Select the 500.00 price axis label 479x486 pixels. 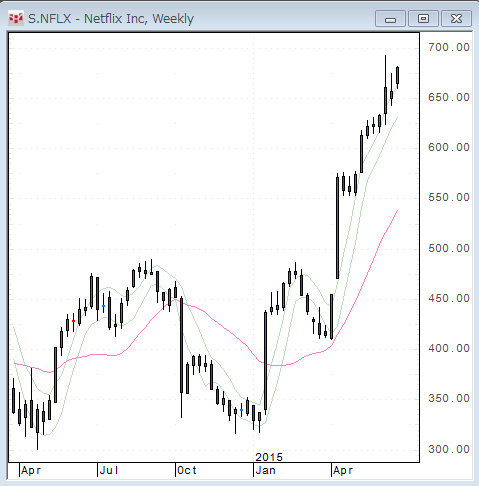coord(449,248)
